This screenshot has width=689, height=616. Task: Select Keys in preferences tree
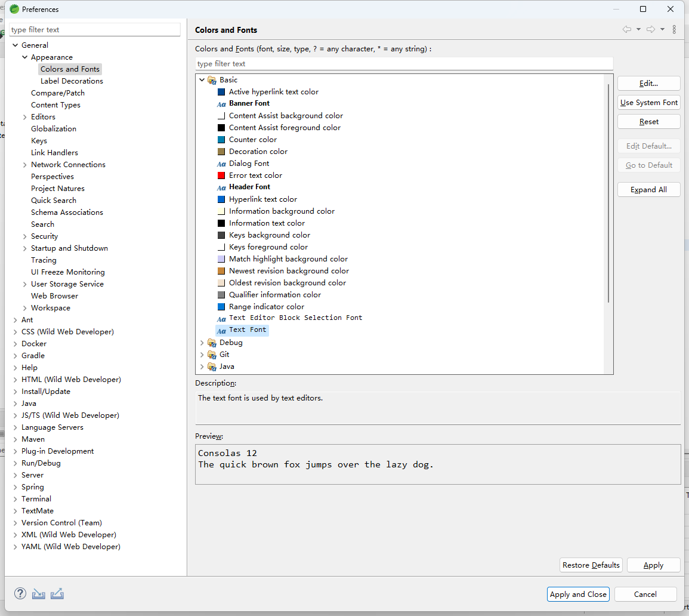click(39, 141)
